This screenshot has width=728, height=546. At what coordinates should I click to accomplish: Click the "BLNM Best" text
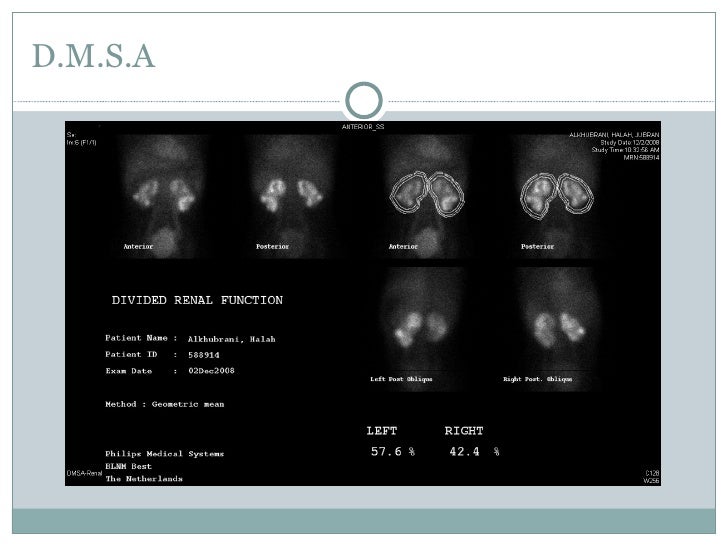tap(129, 466)
